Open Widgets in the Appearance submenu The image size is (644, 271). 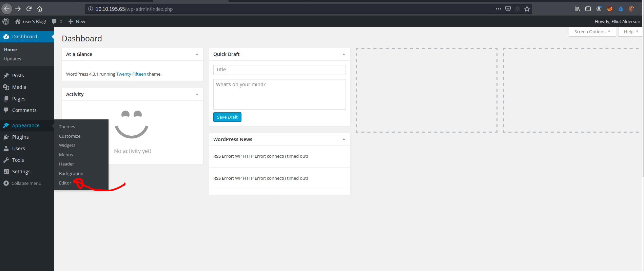pos(67,145)
